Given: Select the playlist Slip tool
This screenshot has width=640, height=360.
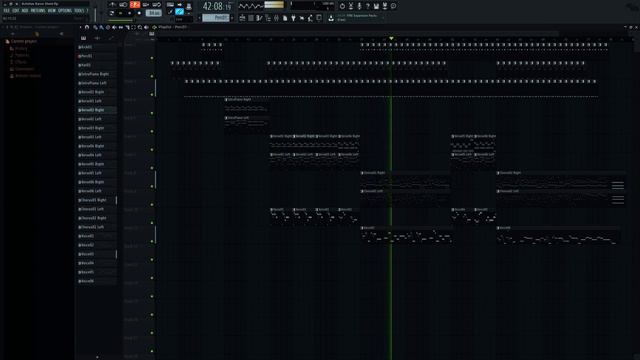Looking at the screenshot, I should (x=121, y=27).
